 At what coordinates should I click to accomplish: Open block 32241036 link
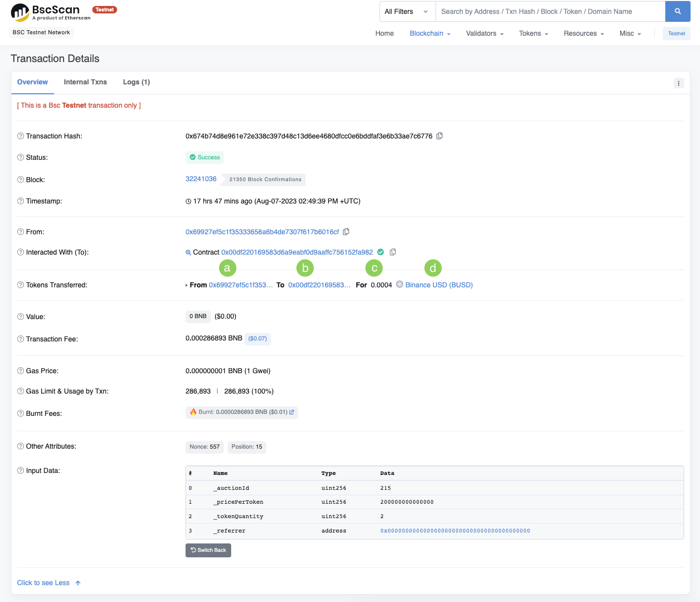click(x=201, y=179)
